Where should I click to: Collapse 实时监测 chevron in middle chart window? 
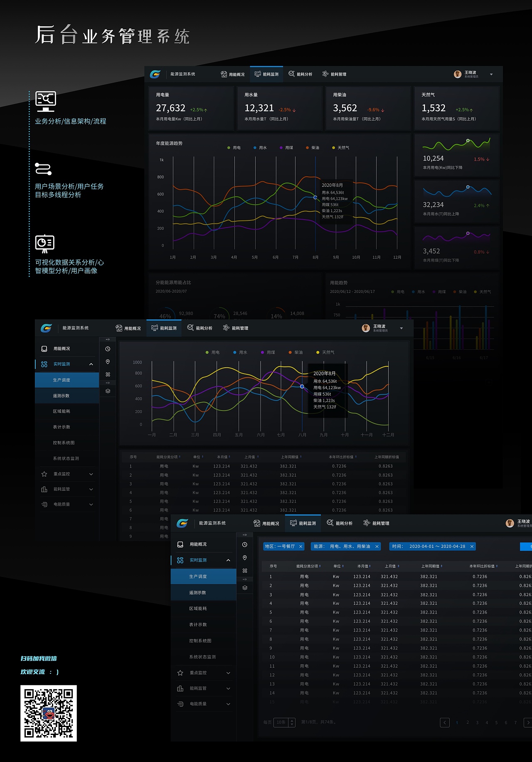(91, 364)
